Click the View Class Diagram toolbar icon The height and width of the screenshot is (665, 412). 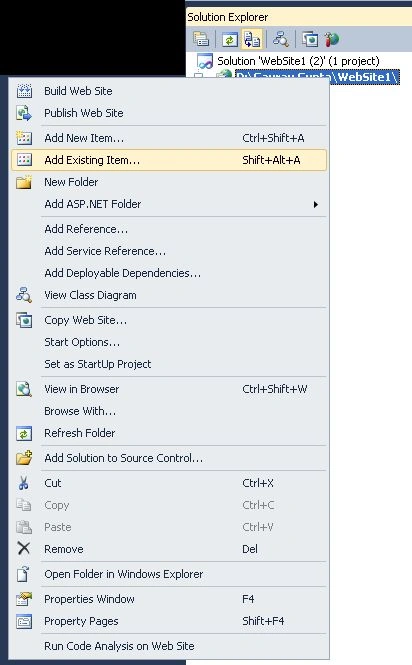click(x=280, y=39)
